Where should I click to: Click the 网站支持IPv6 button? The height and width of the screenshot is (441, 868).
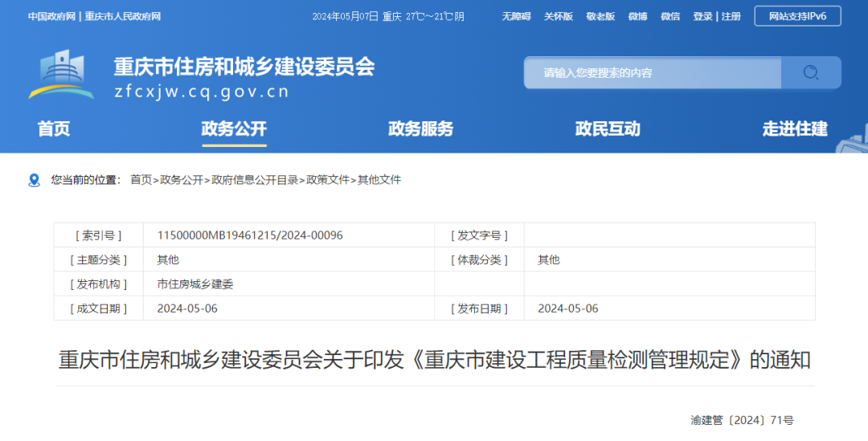[797, 16]
